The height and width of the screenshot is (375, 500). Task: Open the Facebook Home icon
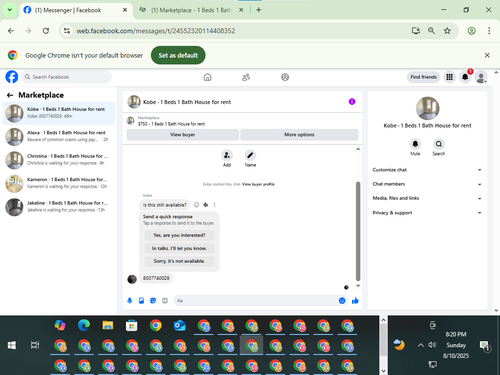(x=207, y=77)
